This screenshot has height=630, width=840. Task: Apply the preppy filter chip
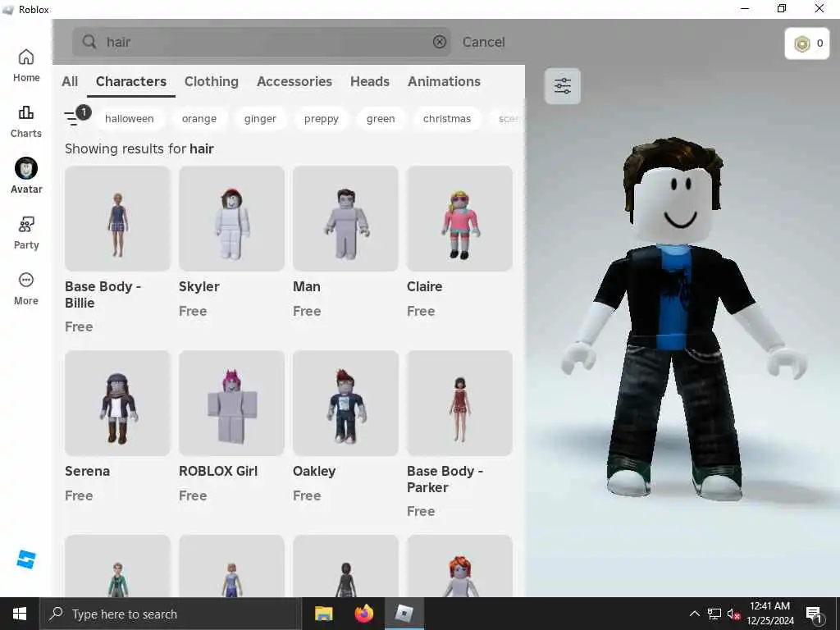point(322,118)
